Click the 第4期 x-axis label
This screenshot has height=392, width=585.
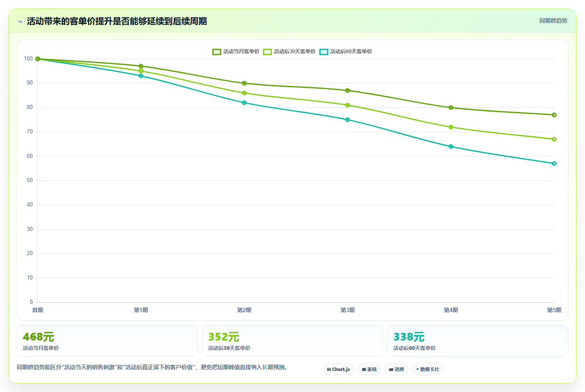(x=451, y=310)
